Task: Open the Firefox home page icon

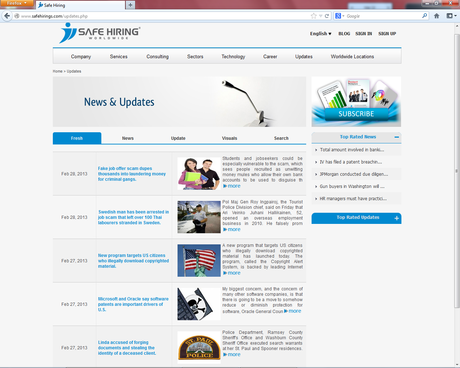Action: [437, 16]
